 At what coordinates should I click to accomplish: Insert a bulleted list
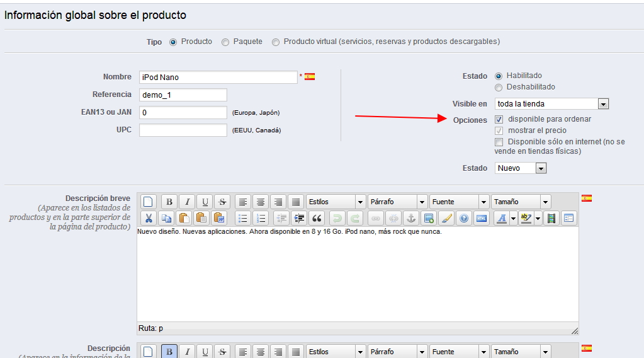(243, 218)
